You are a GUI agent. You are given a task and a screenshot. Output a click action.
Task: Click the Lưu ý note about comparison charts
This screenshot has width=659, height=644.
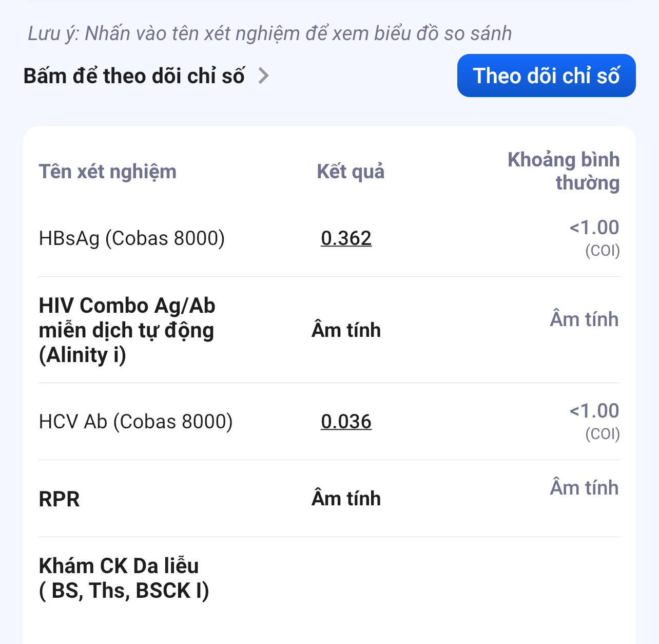point(269,33)
